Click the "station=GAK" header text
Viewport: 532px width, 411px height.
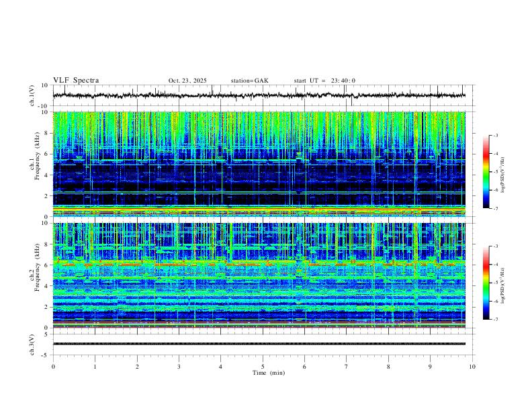pos(249,81)
